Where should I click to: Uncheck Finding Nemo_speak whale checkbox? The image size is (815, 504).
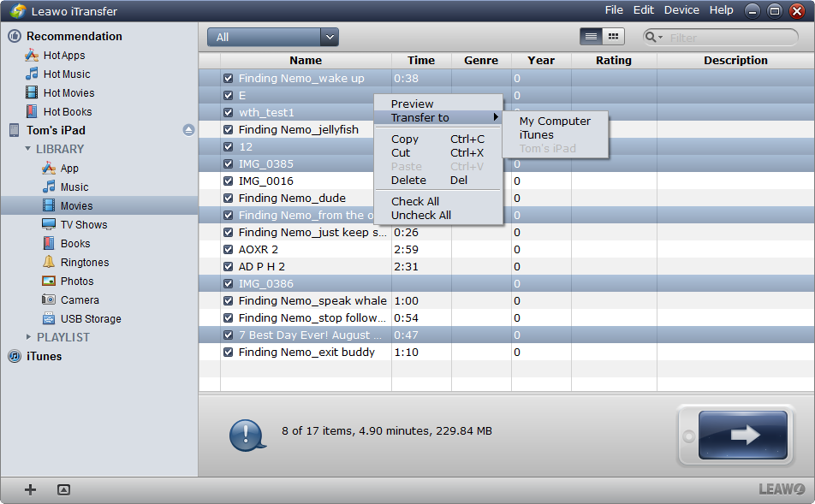click(x=228, y=301)
